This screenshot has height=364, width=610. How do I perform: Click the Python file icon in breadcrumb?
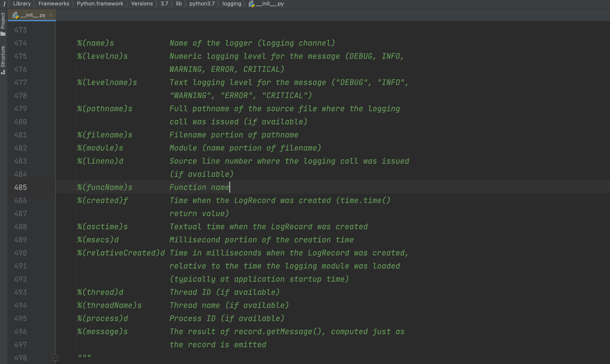point(251,4)
